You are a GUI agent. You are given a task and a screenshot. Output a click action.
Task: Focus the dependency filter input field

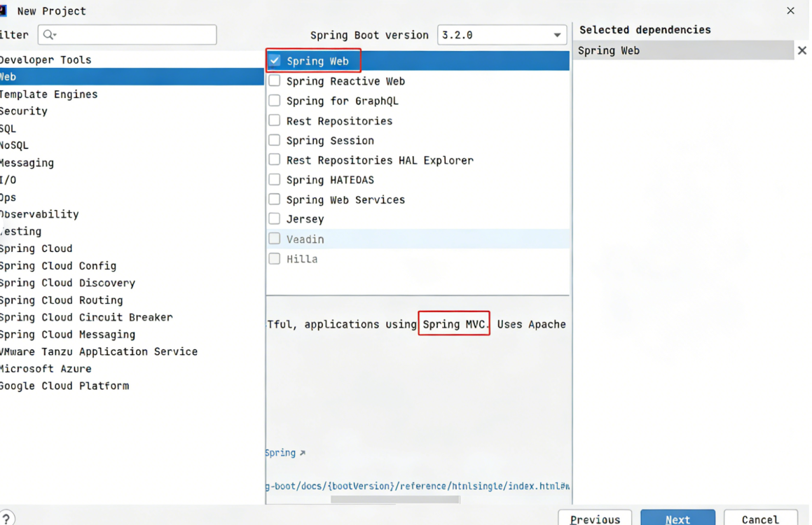[127, 35]
